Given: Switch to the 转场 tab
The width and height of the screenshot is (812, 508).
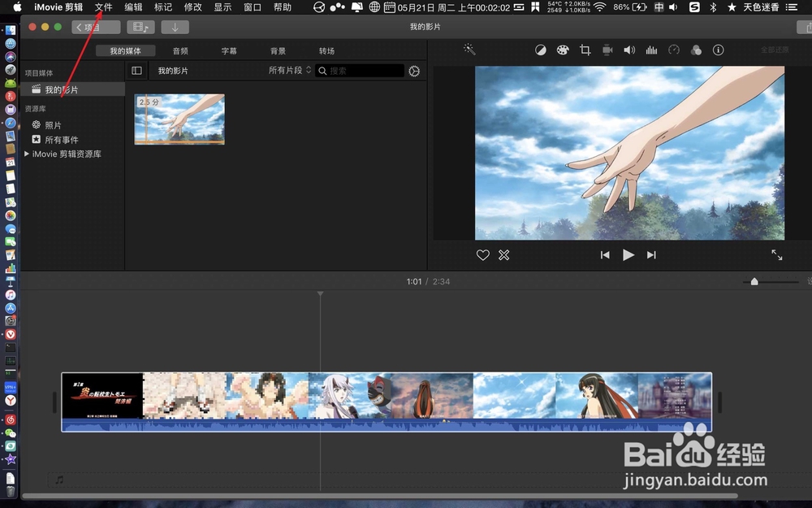Looking at the screenshot, I should [x=326, y=50].
